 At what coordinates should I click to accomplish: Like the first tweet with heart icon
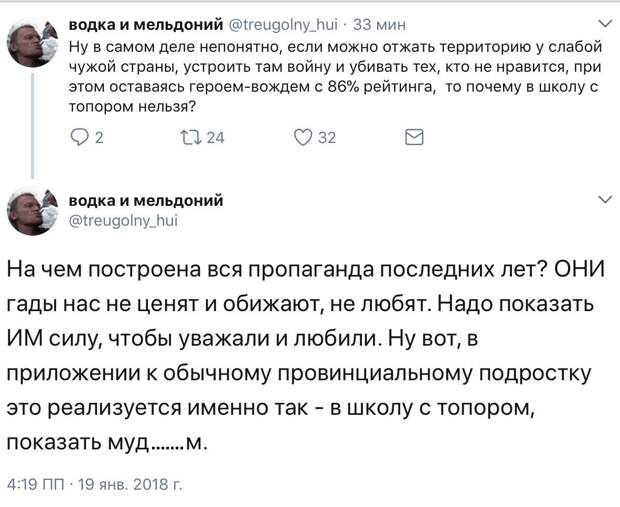[x=303, y=137]
